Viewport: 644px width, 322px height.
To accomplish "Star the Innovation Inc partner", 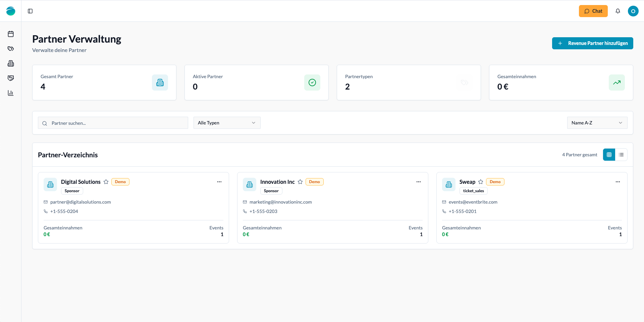I will [300, 182].
